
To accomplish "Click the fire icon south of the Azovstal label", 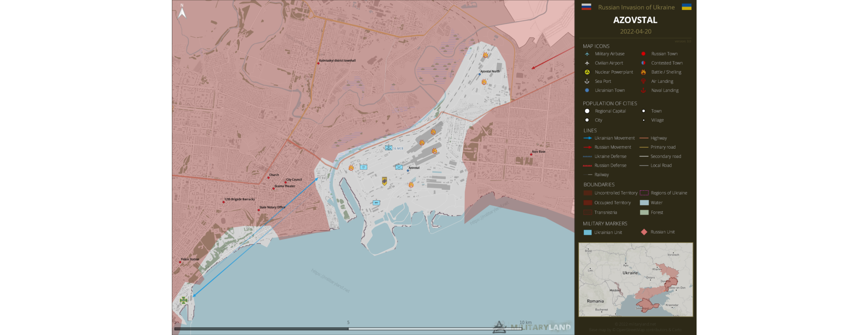I will pyautogui.click(x=411, y=185).
